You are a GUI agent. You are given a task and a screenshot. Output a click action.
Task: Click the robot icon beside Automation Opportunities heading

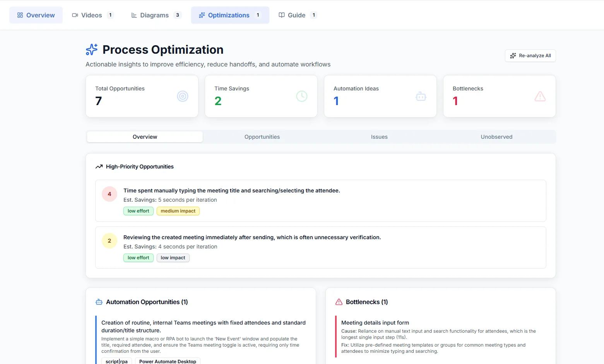coord(99,302)
